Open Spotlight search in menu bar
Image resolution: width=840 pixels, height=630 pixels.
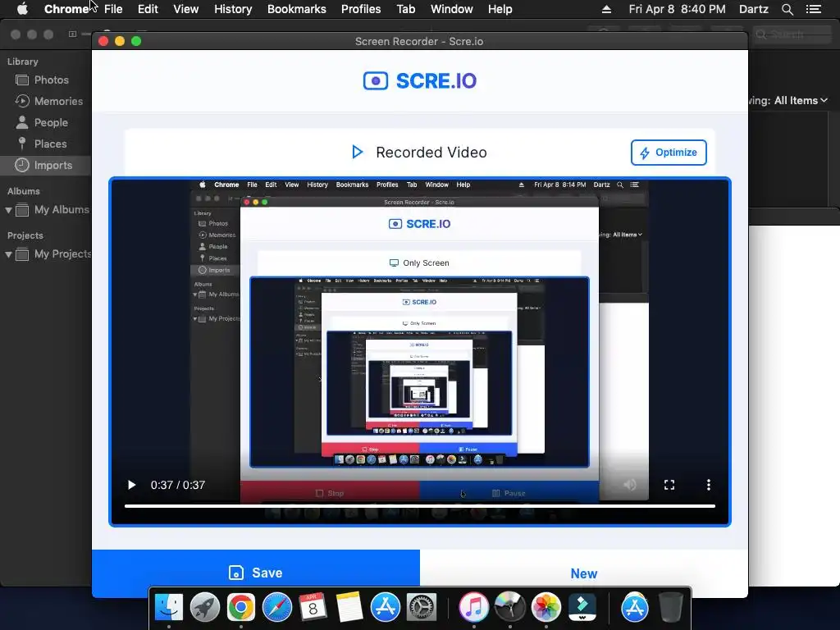coord(787,9)
